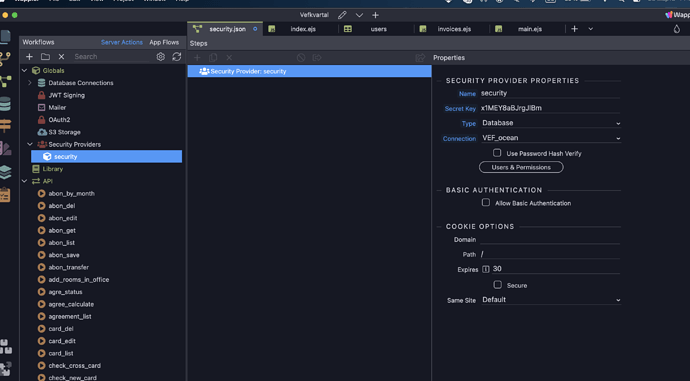Refresh the Workflows list
690x381 pixels.
tap(176, 57)
